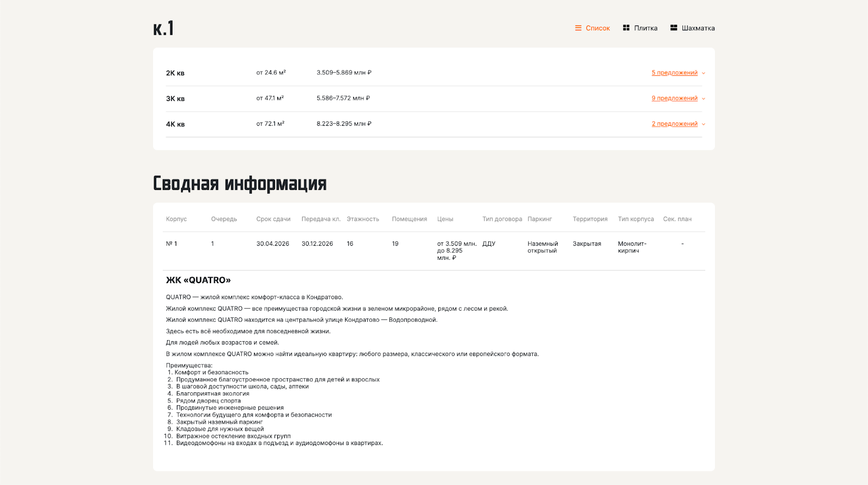The width and height of the screenshot is (868, 485).
Task: Click the Цены column header
Action: pyautogui.click(x=445, y=219)
